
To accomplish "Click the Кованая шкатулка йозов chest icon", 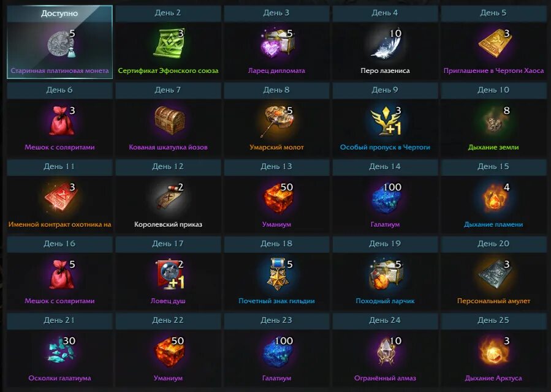I will [x=170, y=120].
